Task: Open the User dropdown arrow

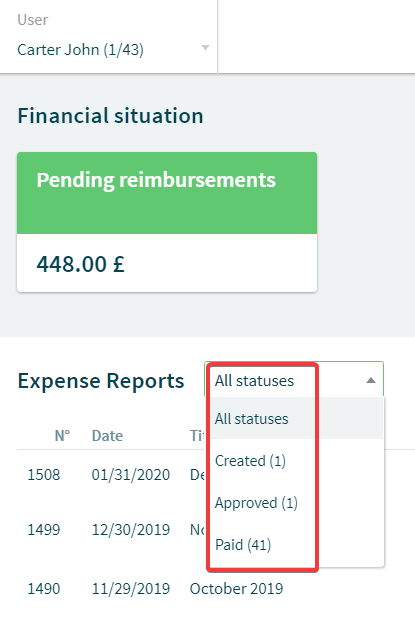Action: tap(205, 48)
